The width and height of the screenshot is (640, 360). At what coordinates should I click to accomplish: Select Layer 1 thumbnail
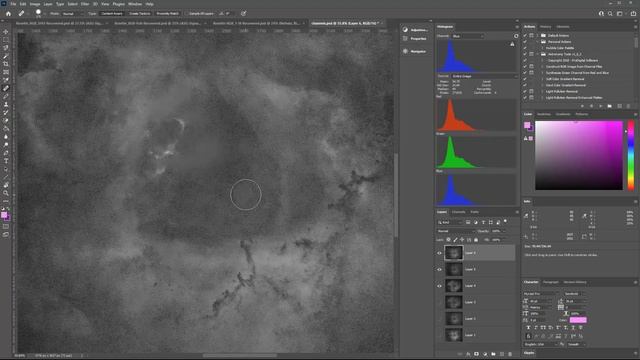(x=453, y=335)
